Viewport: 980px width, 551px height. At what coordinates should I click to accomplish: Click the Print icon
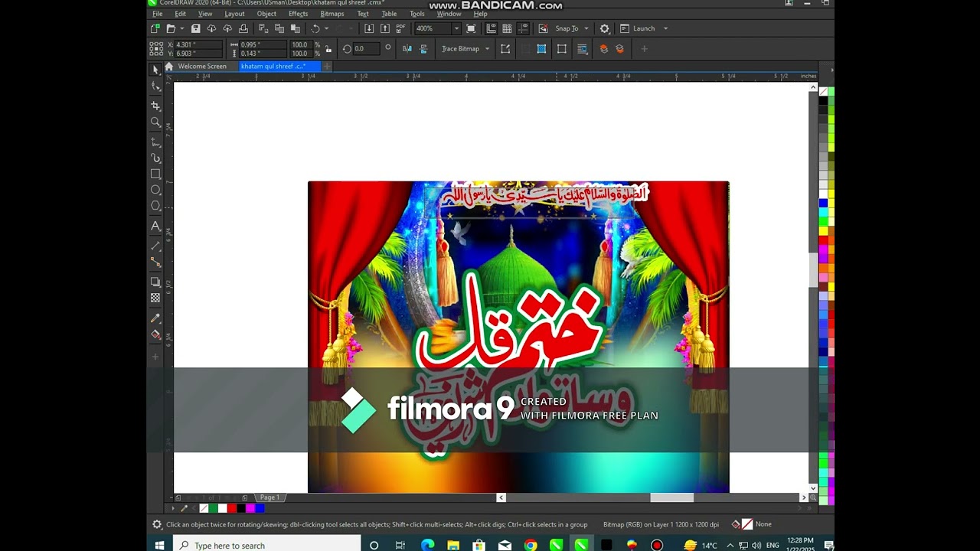click(243, 28)
